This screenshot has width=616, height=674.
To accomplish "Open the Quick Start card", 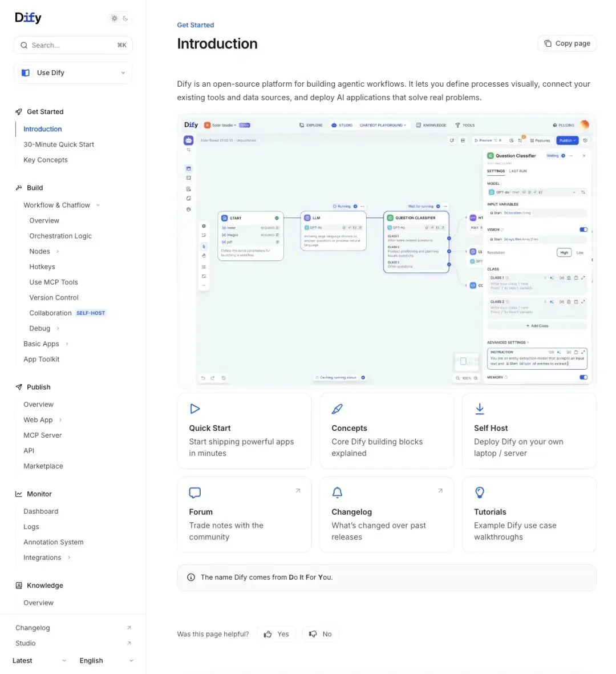I will pyautogui.click(x=245, y=431).
